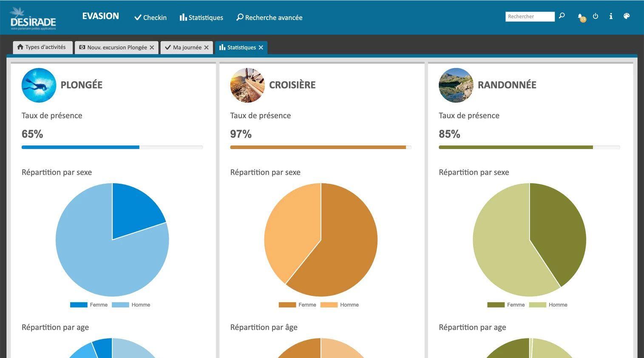Image resolution: width=644 pixels, height=358 pixels.
Task: Toggle Femme legend in Croisière chart
Action: tap(298, 305)
